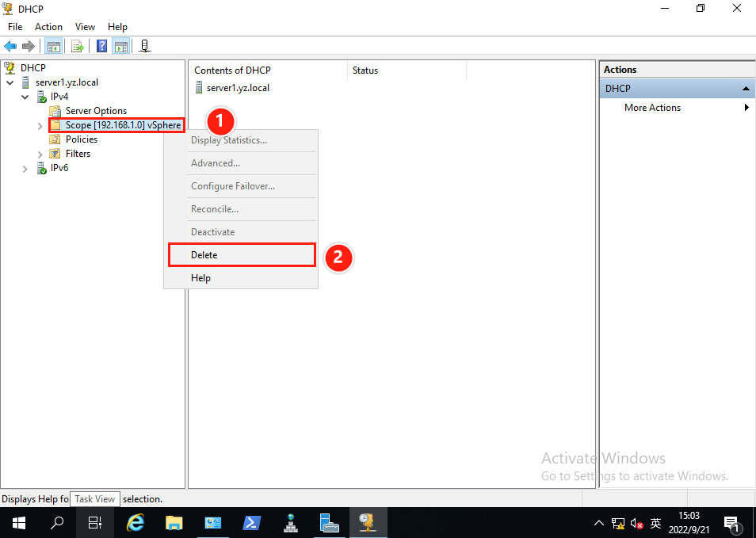Screen dimensions: 756x538
Task: Select the IPv6 node in tree
Action: pos(59,168)
